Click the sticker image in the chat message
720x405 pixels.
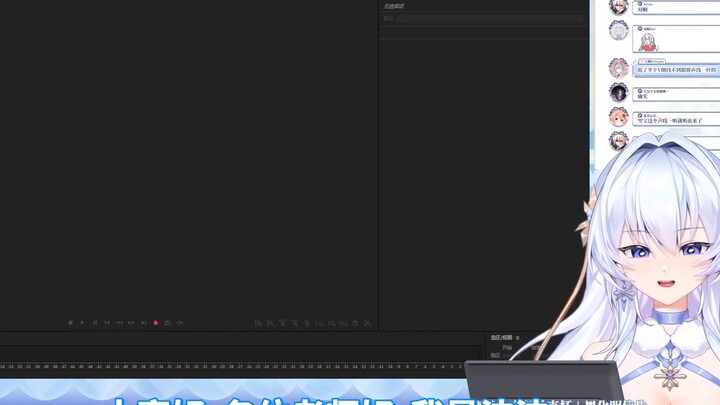pos(649,43)
